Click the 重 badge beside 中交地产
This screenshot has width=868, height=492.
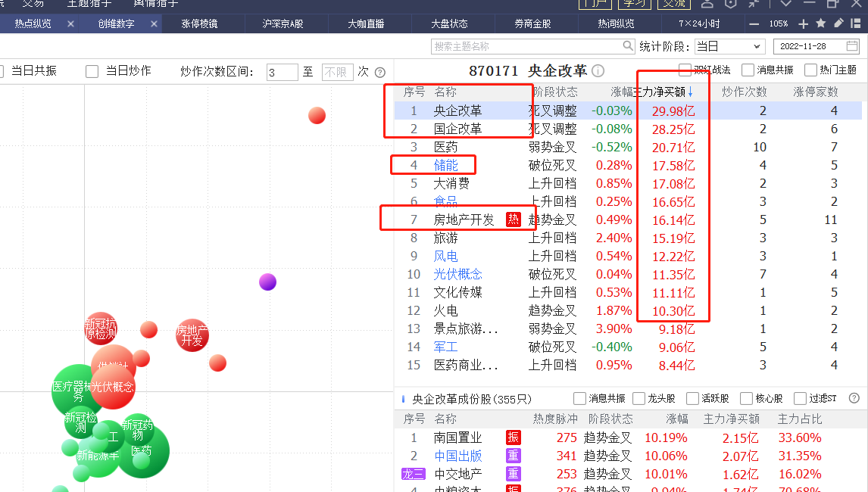click(x=514, y=474)
